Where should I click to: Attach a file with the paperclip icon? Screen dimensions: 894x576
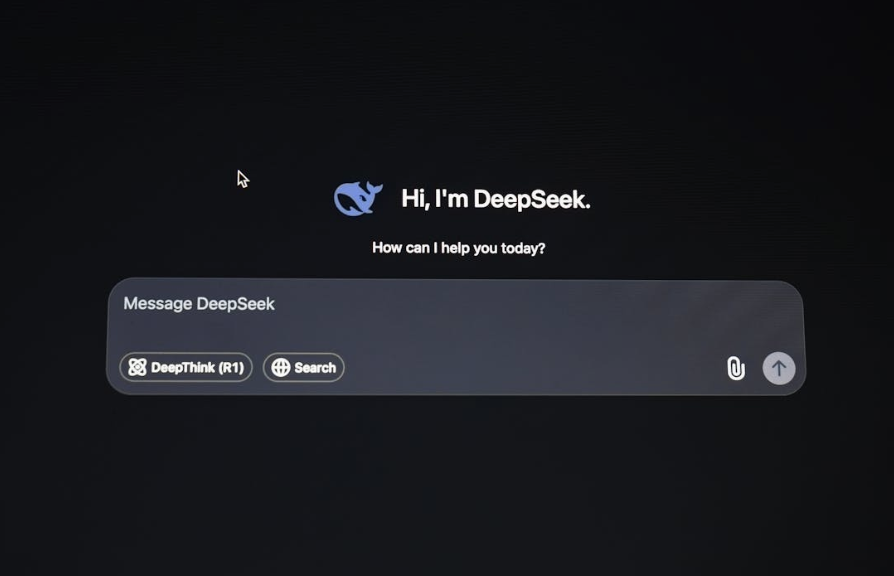coord(735,368)
